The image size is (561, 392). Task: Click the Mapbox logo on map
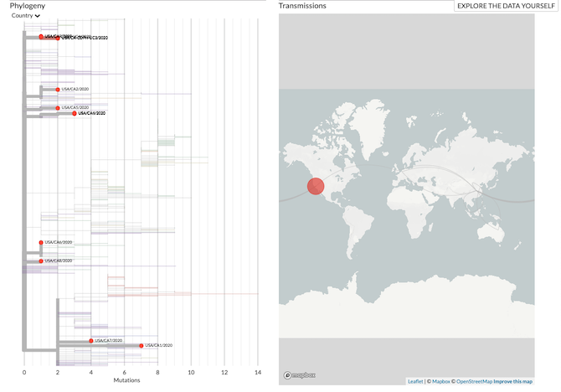pyautogui.click(x=299, y=375)
